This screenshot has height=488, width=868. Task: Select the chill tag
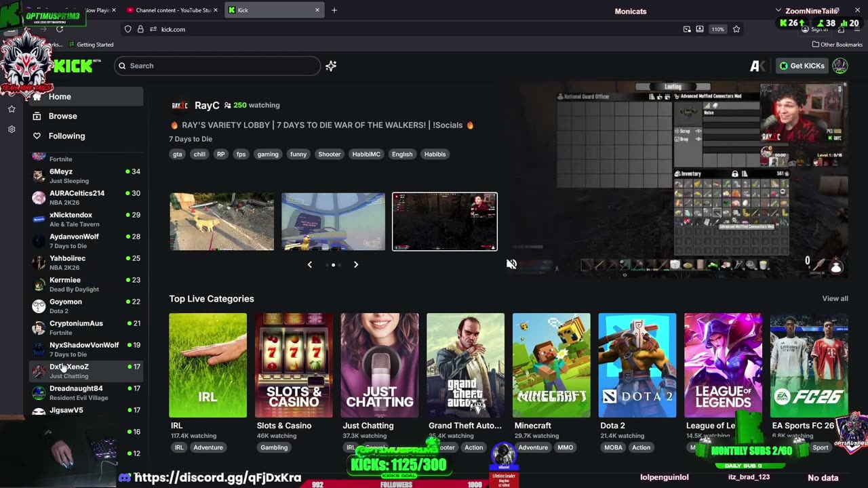click(199, 154)
